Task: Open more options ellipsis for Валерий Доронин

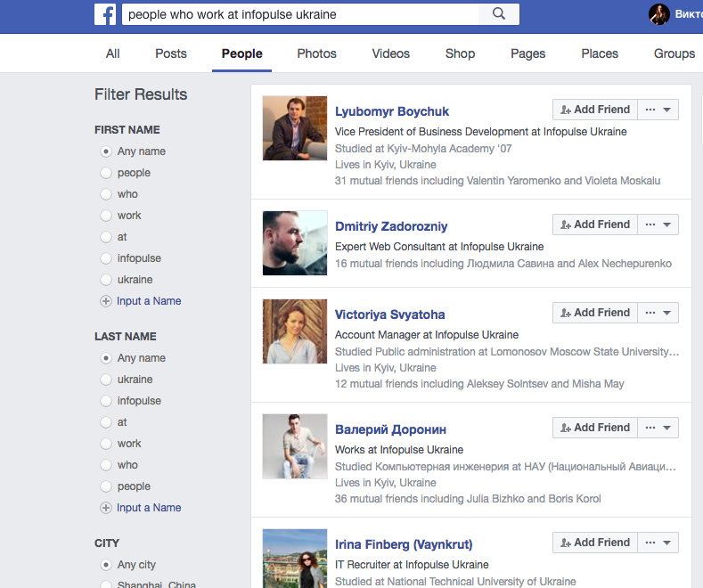Action: tap(650, 428)
